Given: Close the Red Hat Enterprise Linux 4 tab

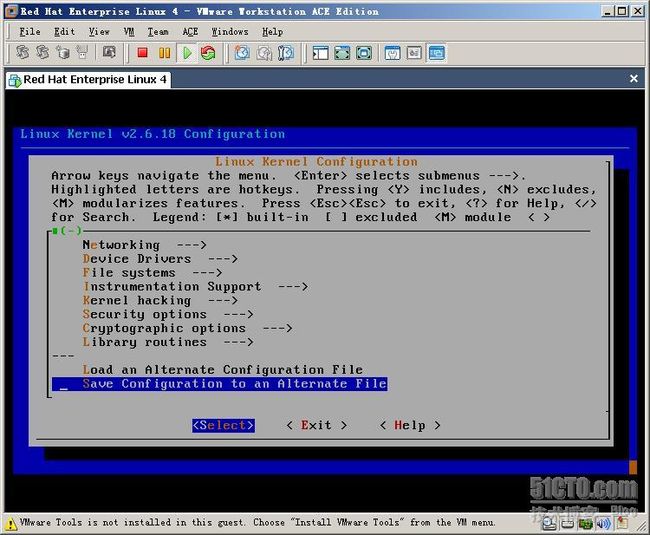Looking at the screenshot, I should coord(634,78).
